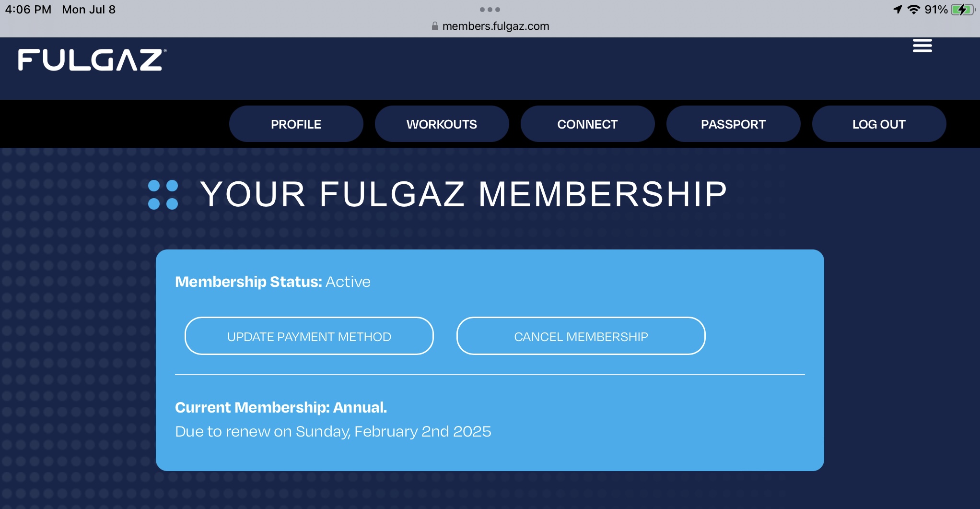This screenshot has height=509, width=980.
Task: Open the hamburger menu icon
Action: [922, 46]
